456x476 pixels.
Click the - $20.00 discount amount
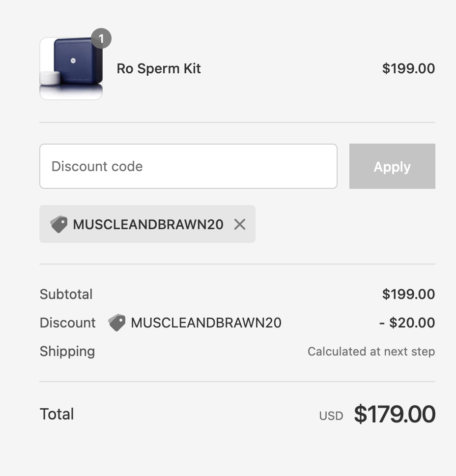pyautogui.click(x=407, y=323)
